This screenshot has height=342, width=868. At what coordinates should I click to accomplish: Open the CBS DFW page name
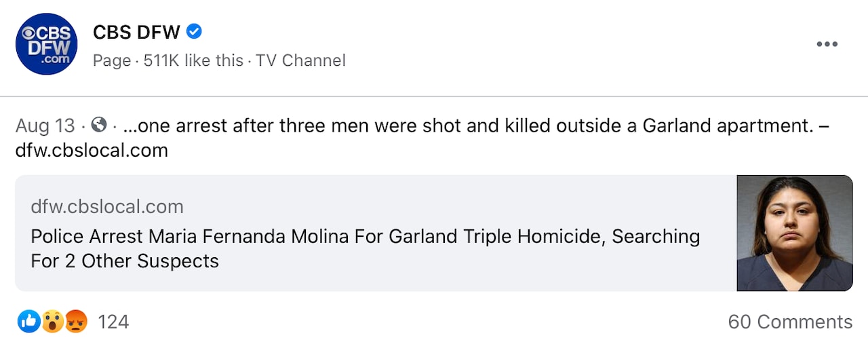(138, 32)
